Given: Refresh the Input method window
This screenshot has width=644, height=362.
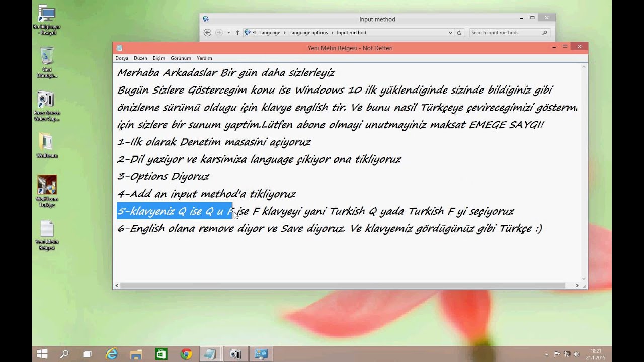Looking at the screenshot, I should (459, 33).
